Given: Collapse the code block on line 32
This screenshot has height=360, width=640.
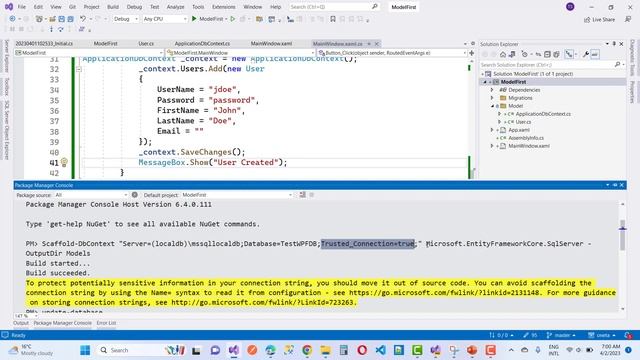Looking at the screenshot, I should 79,69.
